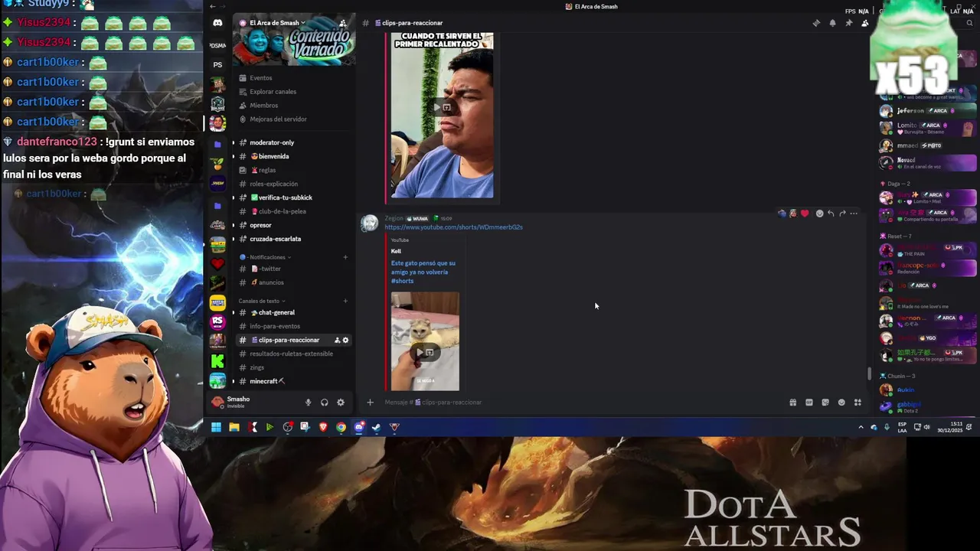Open the YouTube shorts URL link
Screen dimensions: 980x551
453,227
